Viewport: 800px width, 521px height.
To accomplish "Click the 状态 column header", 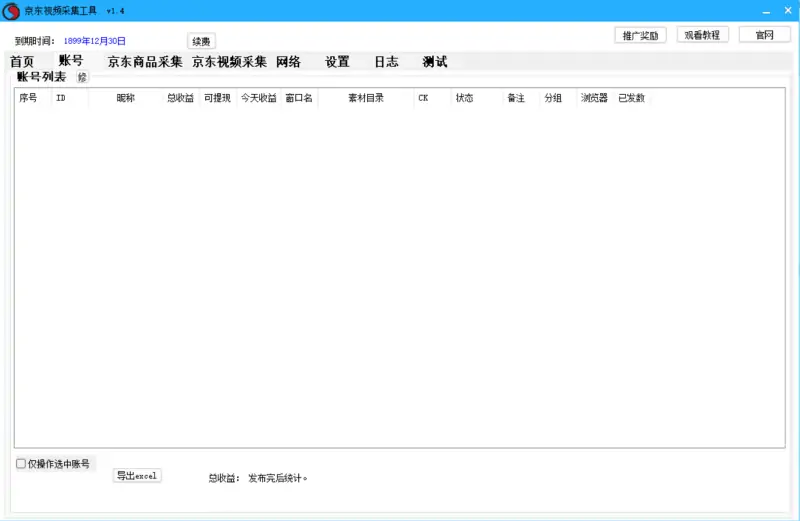I will point(464,98).
